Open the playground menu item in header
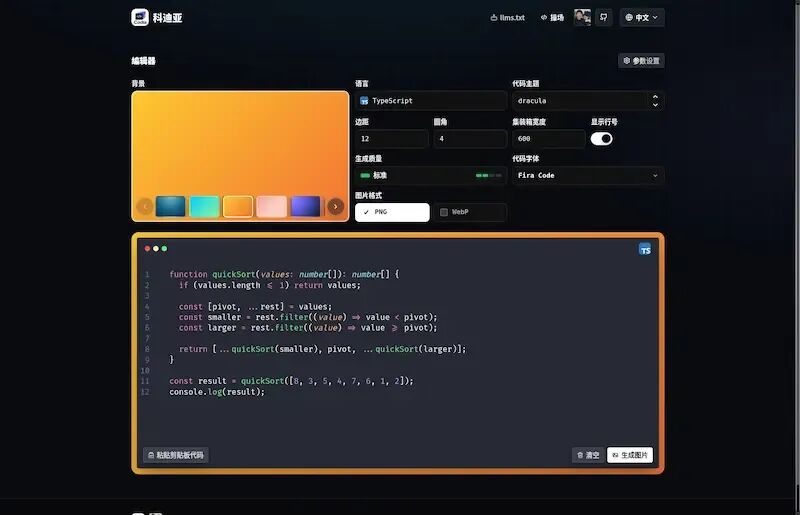800x515 pixels. click(552, 17)
